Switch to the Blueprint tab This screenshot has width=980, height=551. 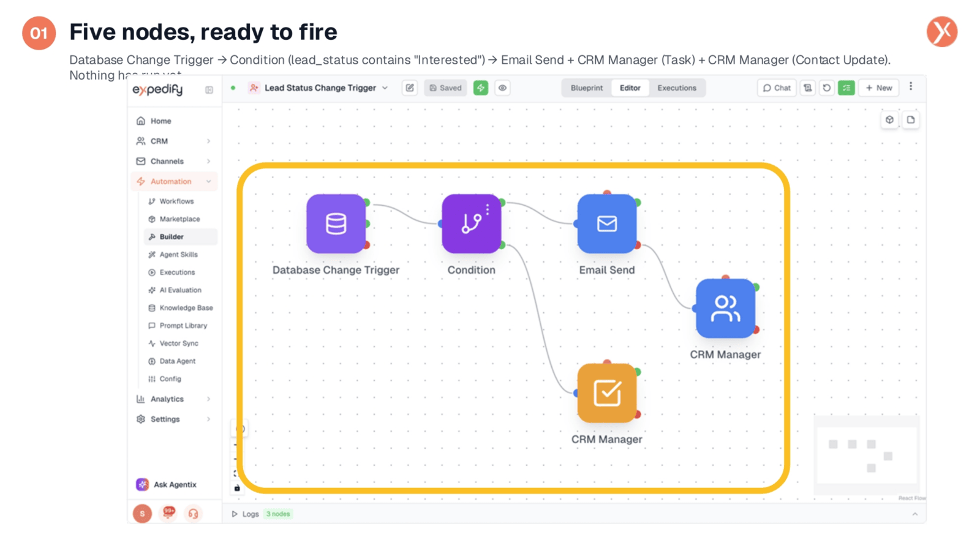tap(587, 88)
